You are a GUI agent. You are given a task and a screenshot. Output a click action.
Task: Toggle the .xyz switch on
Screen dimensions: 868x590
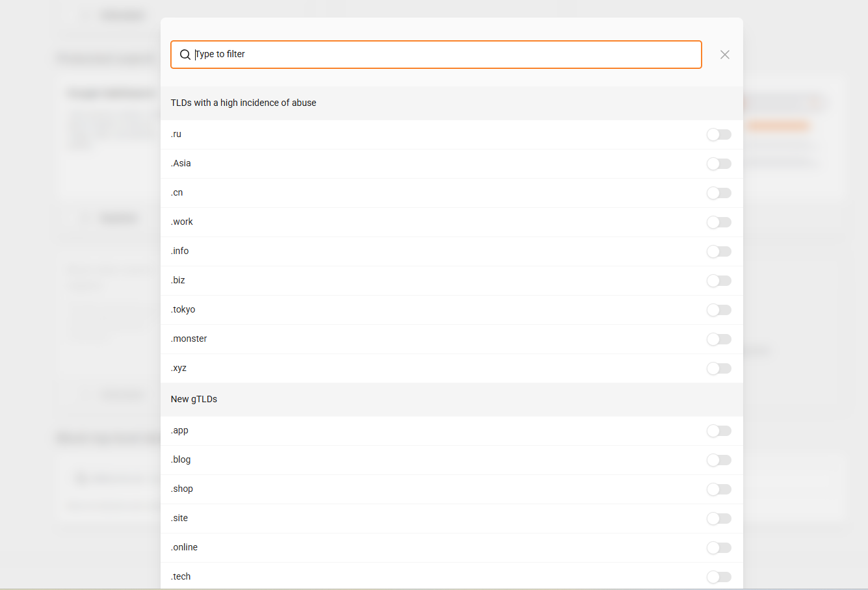tap(718, 368)
